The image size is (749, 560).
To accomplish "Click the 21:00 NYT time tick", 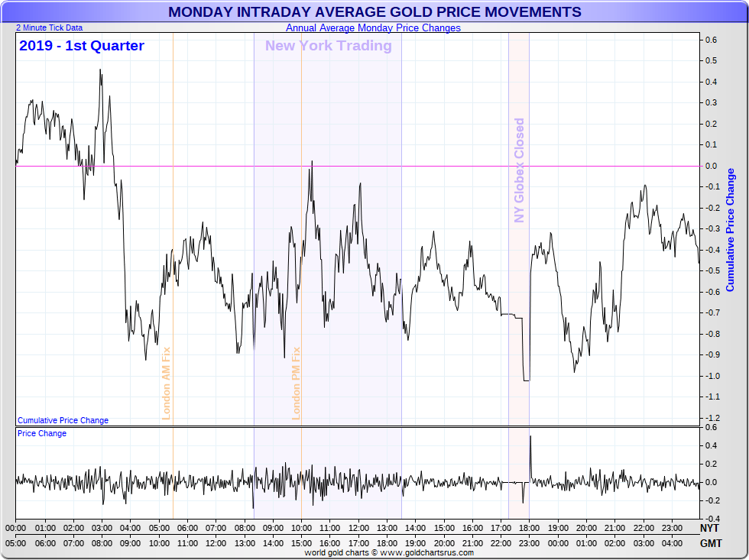I will click(x=614, y=529).
